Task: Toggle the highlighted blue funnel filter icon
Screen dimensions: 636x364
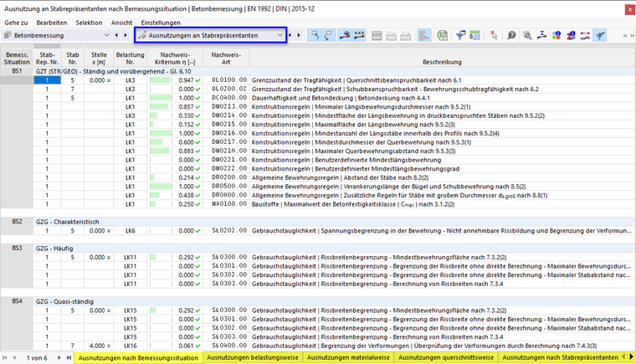Action: (600, 36)
